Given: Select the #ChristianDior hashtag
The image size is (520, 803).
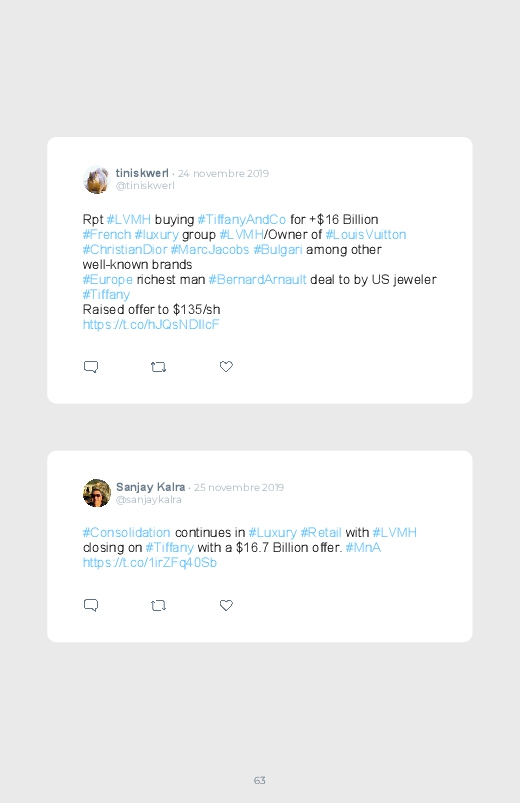Looking at the screenshot, I should [x=125, y=250].
